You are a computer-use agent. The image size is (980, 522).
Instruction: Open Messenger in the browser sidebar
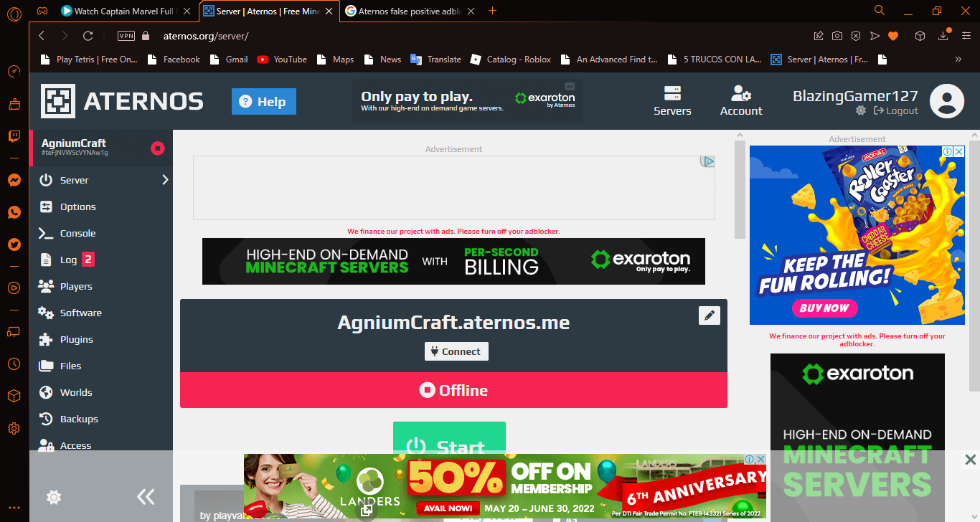tap(14, 181)
